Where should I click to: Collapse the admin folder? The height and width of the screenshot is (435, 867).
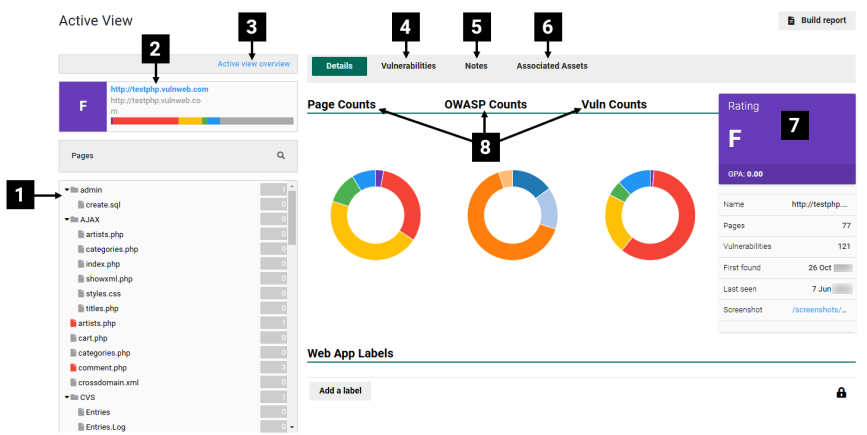[x=67, y=190]
